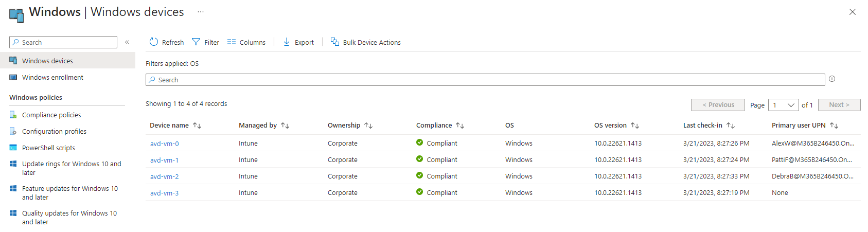868x232 pixels.
Task: Click DebraB primary user UPN cell
Action: (x=812, y=176)
